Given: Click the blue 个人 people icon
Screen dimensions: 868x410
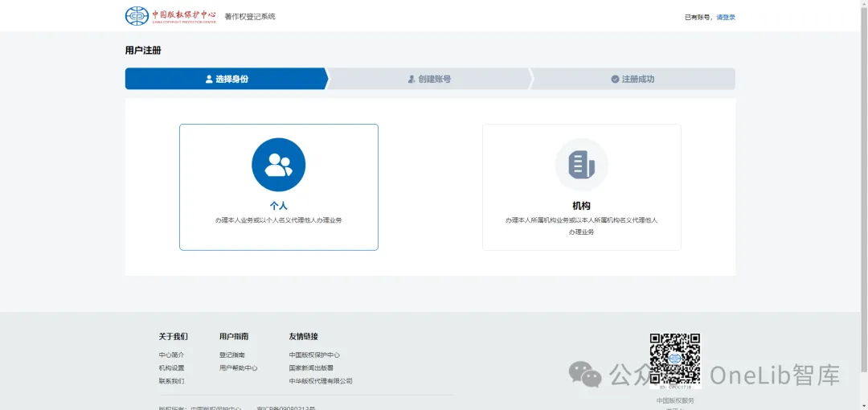Looking at the screenshot, I should (x=278, y=165).
